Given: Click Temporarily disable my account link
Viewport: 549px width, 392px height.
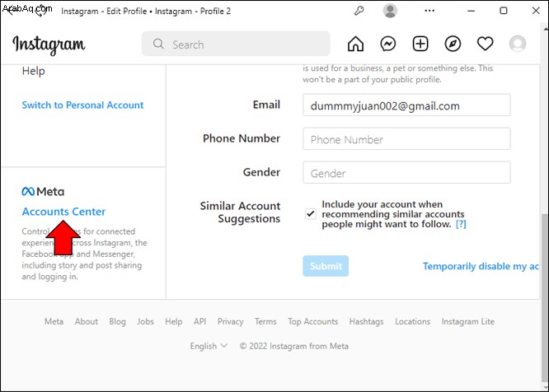Looking at the screenshot, I should pyautogui.click(x=481, y=267).
